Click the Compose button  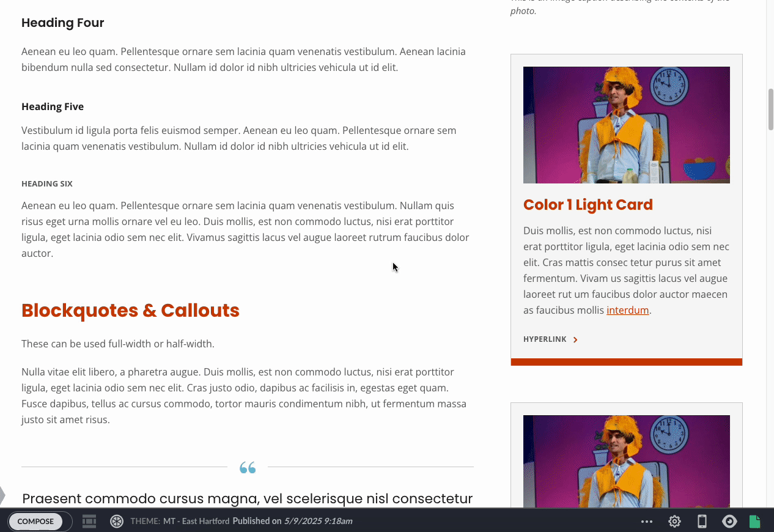pos(35,522)
